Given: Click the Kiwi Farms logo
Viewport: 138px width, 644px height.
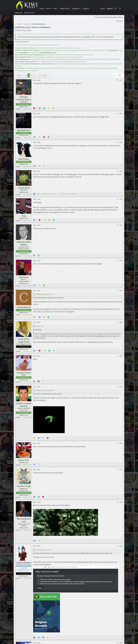Looking at the screenshot, I should 27,5.
